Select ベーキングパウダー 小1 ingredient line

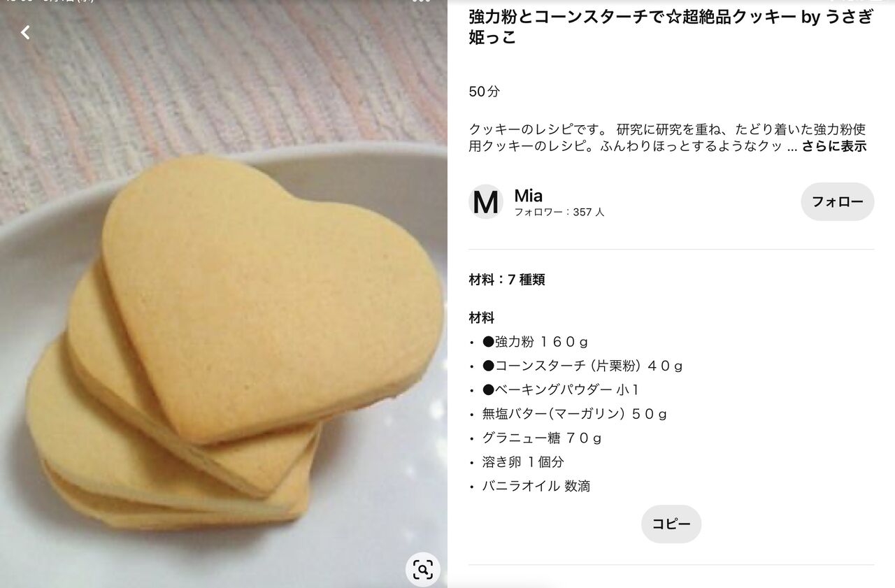(x=560, y=389)
